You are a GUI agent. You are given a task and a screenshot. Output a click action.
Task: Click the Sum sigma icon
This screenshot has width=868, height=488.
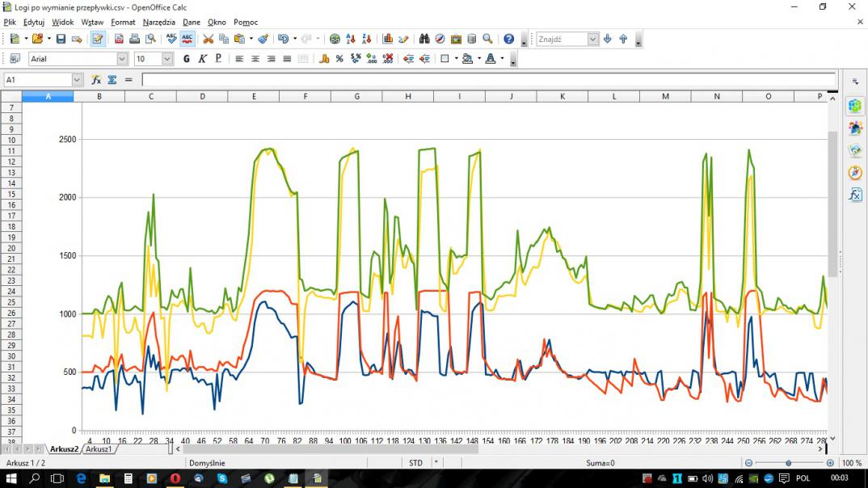[x=112, y=80]
